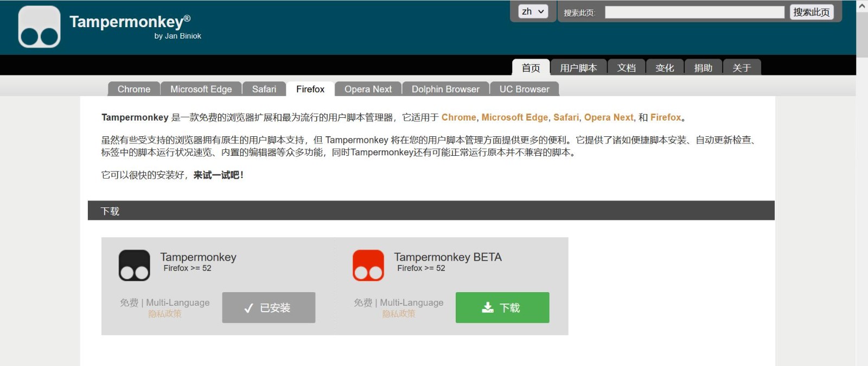The image size is (868, 366).
Task: Open the 关于 navigation tab
Action: (742, 67)
